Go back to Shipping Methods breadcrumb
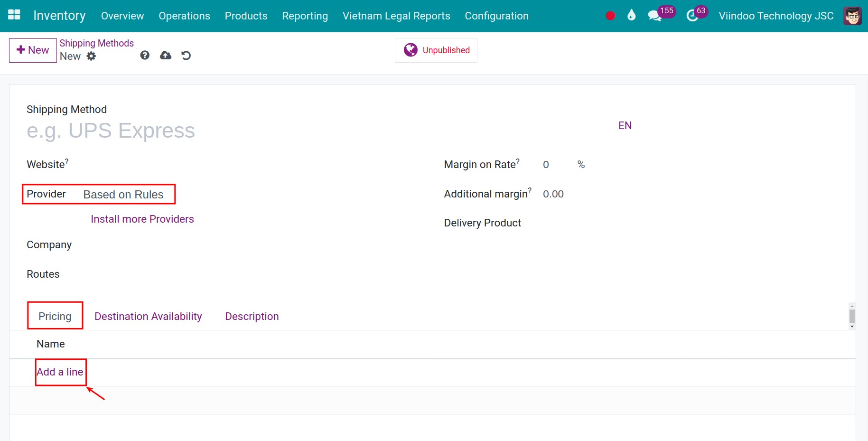868x441 pixels. 96,43
